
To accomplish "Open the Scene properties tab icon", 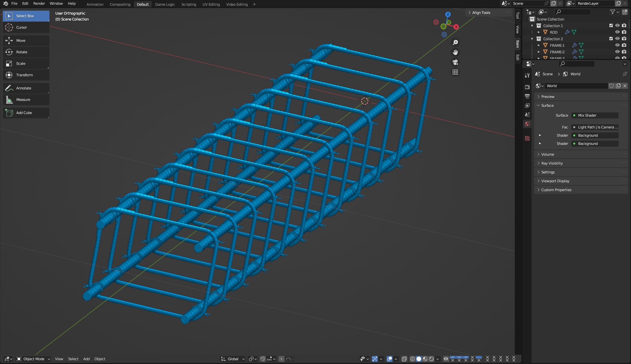I will click(x=527, y=115).
